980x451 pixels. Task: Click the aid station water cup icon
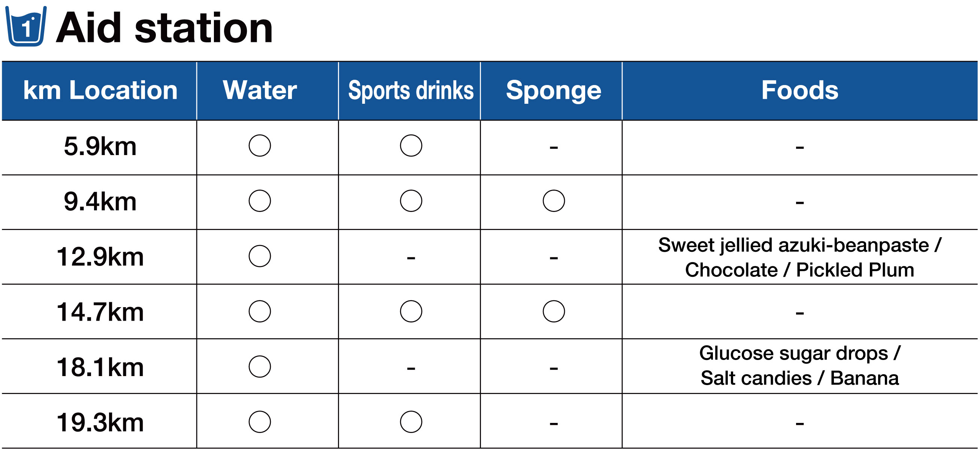(26, 27)
